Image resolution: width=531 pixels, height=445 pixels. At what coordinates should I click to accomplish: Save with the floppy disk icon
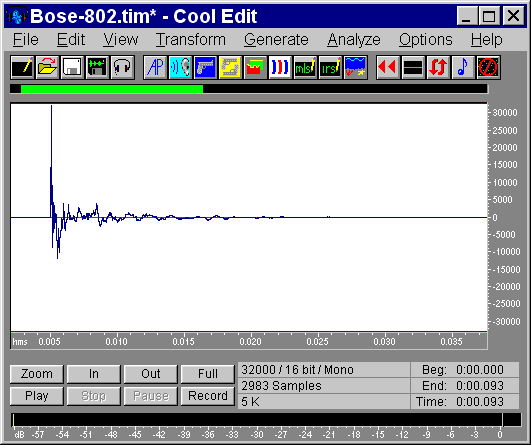(72, 67)
